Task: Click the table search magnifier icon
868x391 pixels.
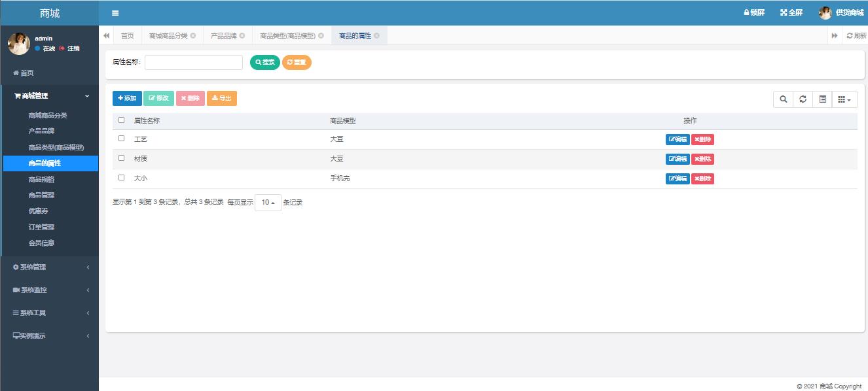Action: (783, 99)
